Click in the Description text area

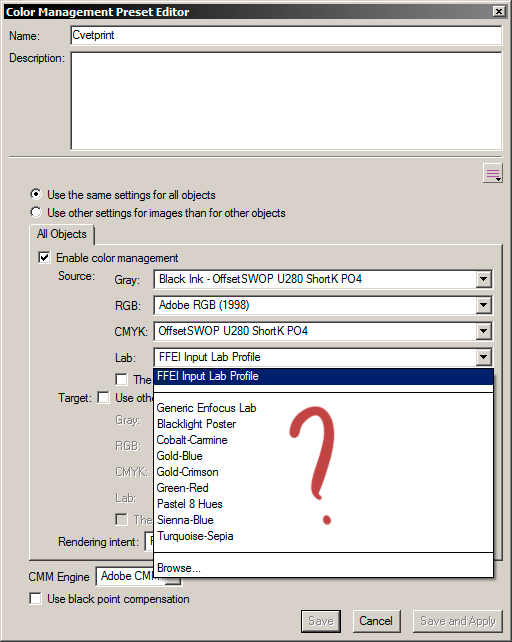[x=286, y=101]
